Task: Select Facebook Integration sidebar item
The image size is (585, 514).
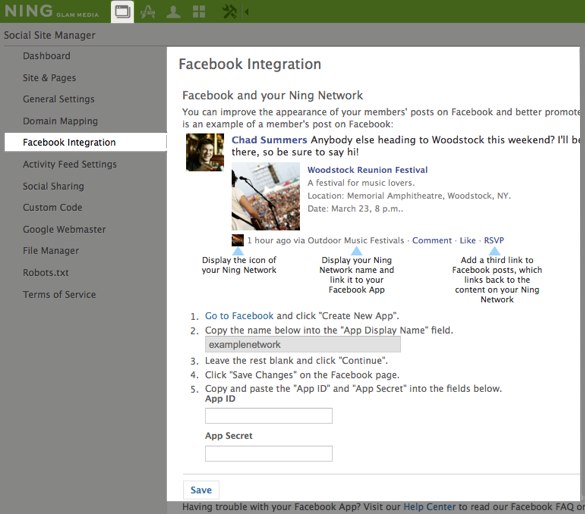Action: [x=85, y=142]
